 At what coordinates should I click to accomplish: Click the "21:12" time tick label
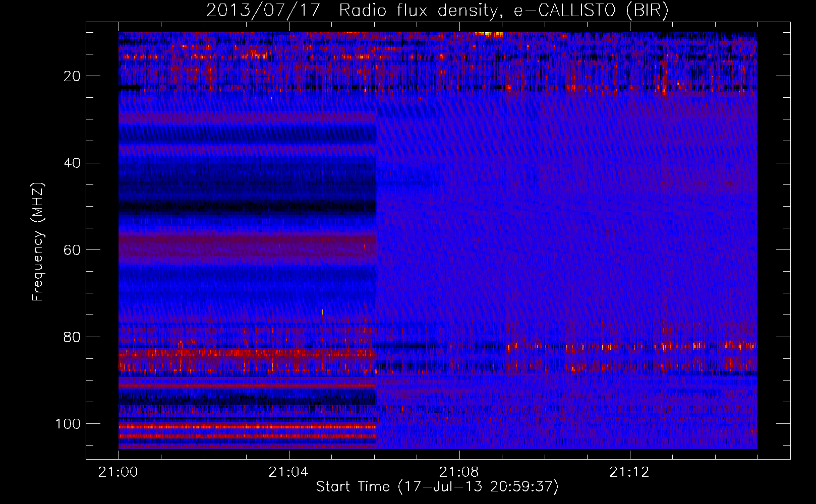(629, 472)
